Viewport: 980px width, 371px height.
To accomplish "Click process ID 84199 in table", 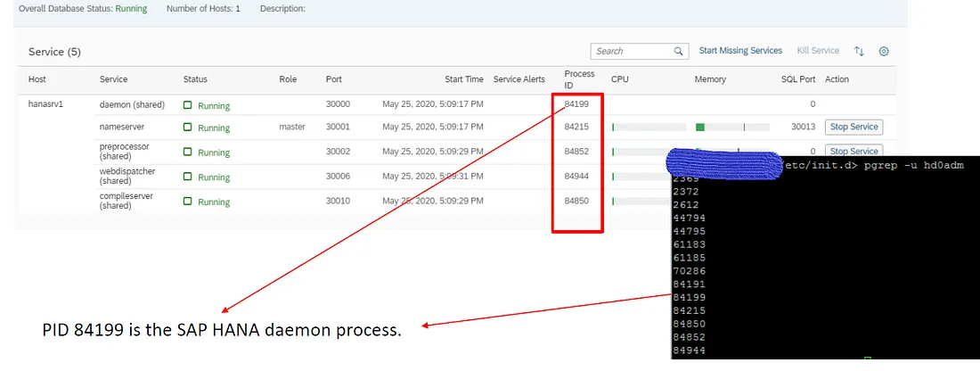I will [x=576, y=103].
